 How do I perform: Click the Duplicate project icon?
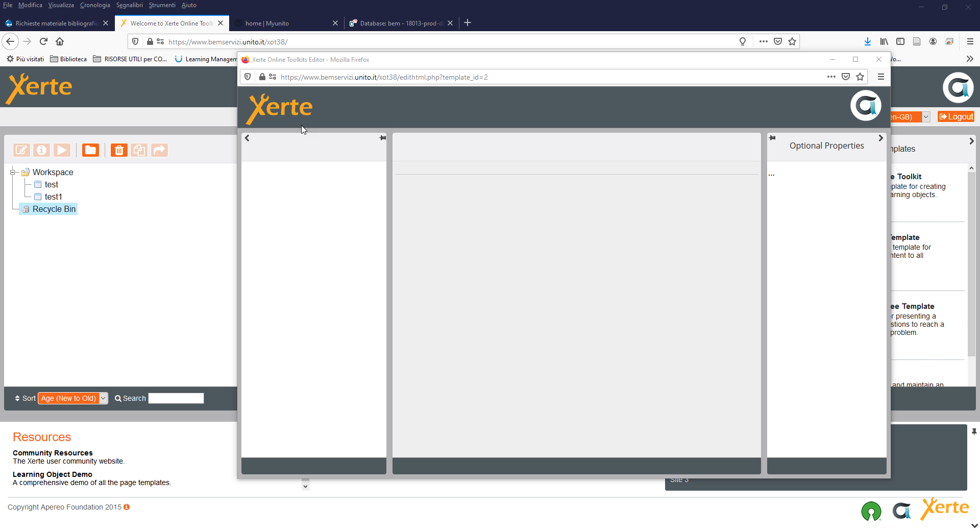139,150
